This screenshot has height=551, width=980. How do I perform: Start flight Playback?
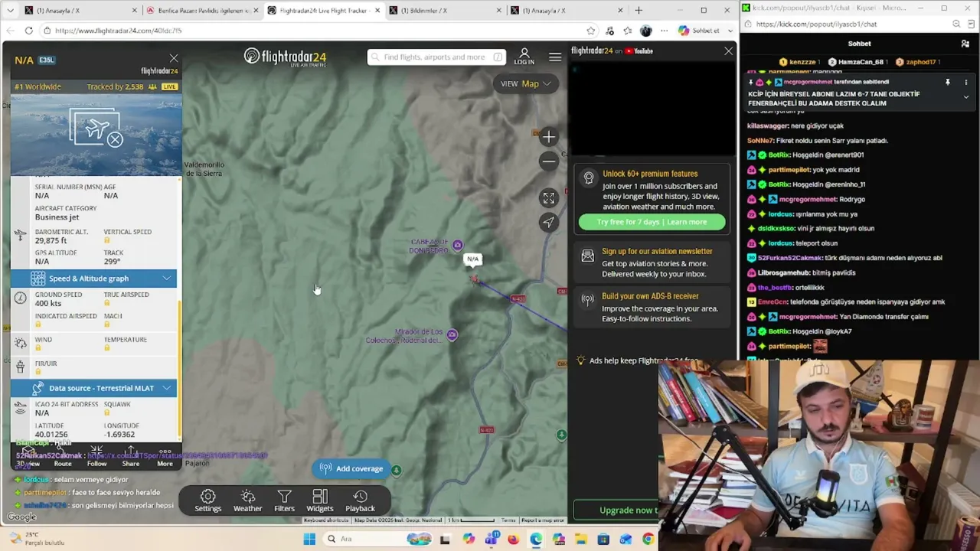tap(360, 501)
